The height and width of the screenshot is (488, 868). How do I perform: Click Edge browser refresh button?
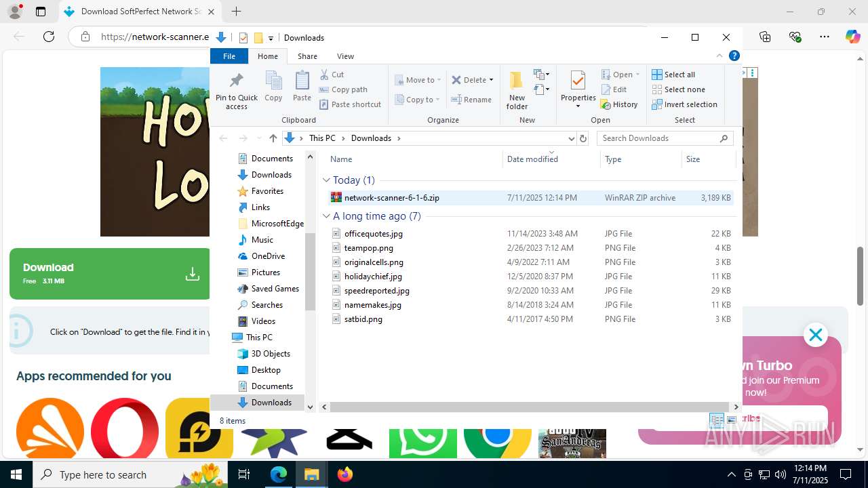pyautogui.click(x=49, y=37)
